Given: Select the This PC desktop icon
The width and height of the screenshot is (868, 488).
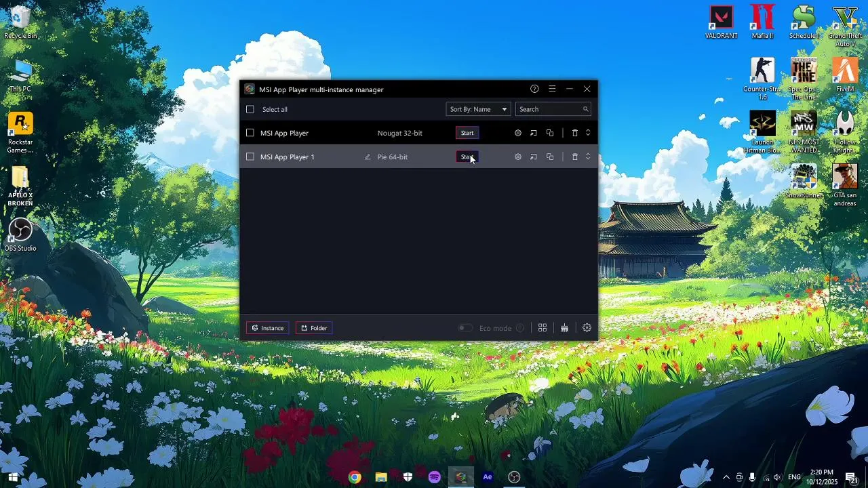Looking at the screenshot, I should [x=20, y=76].
